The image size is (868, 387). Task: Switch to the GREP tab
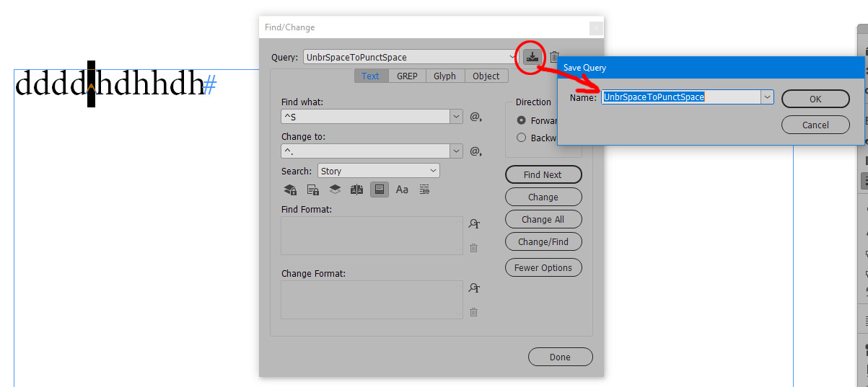pyautogui.click(x=407, y=76)
